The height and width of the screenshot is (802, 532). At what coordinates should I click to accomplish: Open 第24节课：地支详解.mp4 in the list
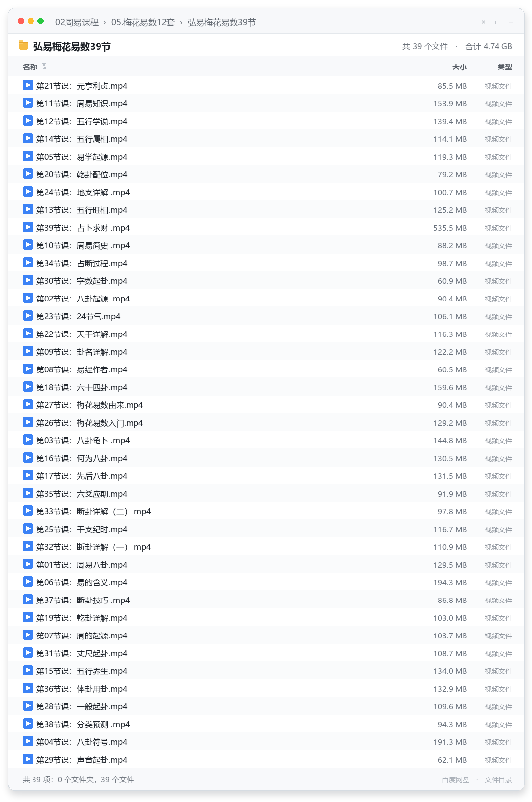pyautogui.click(x=266, y=192)
